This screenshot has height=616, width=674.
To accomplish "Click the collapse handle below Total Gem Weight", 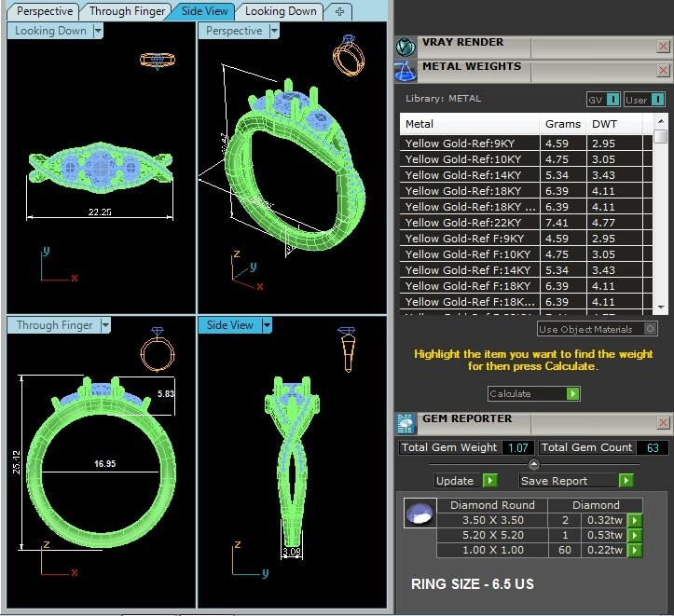I will (x=534, y=464).
